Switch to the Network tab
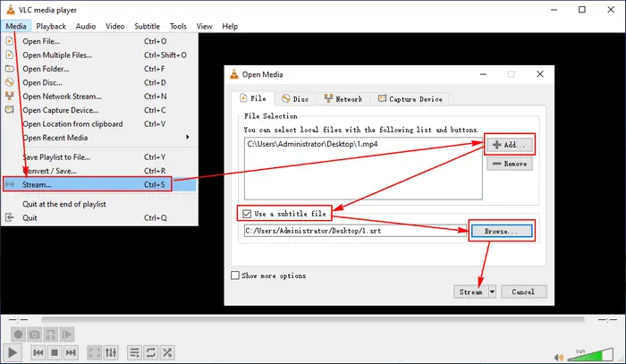Image resolution: width=626 pixels, height=364 pixels. pos(343,98)
